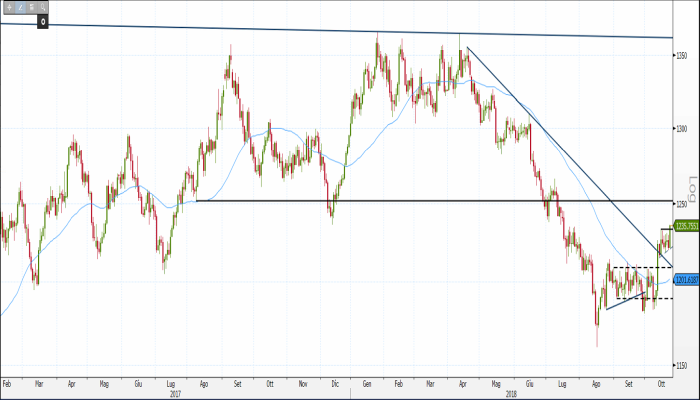Viewport: 700px width, 400px height.
Task: Click the 1150 level on the price axis
Action: 681,364
